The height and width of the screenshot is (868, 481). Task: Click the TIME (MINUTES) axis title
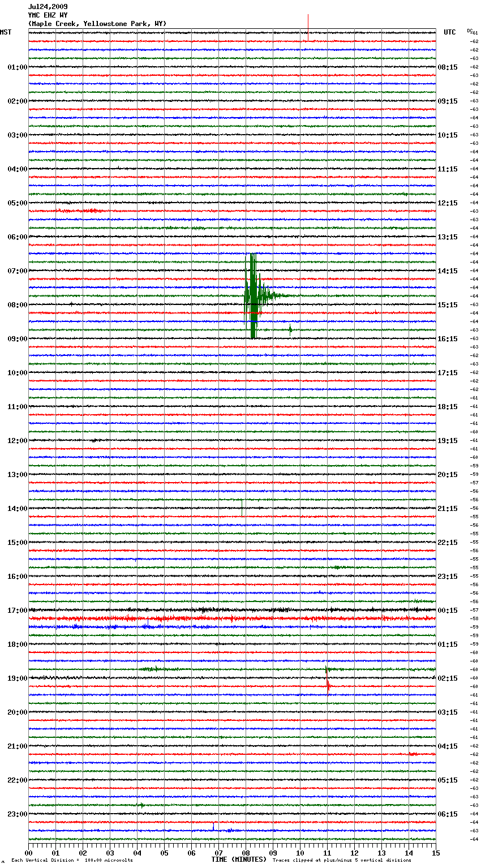point(239,860)
